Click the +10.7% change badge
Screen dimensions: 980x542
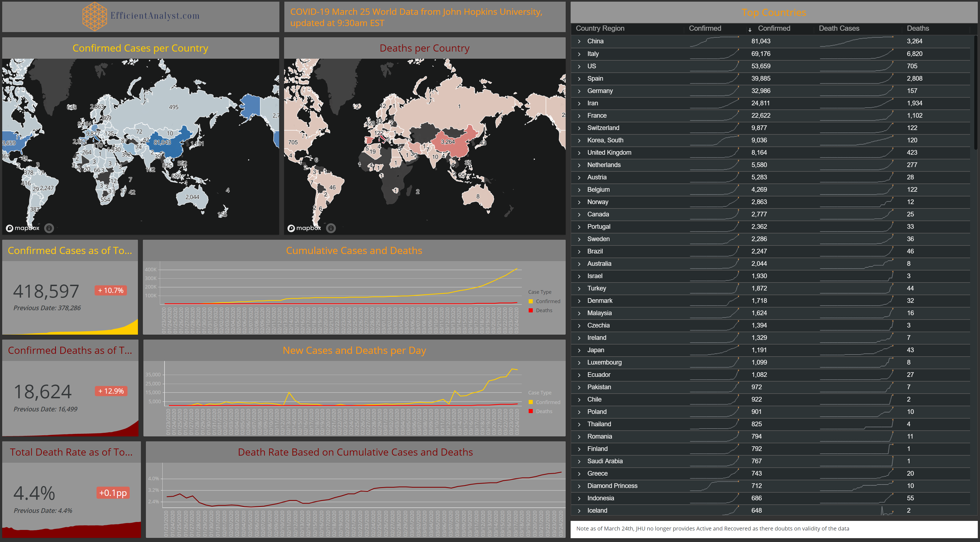click(111, 290)
